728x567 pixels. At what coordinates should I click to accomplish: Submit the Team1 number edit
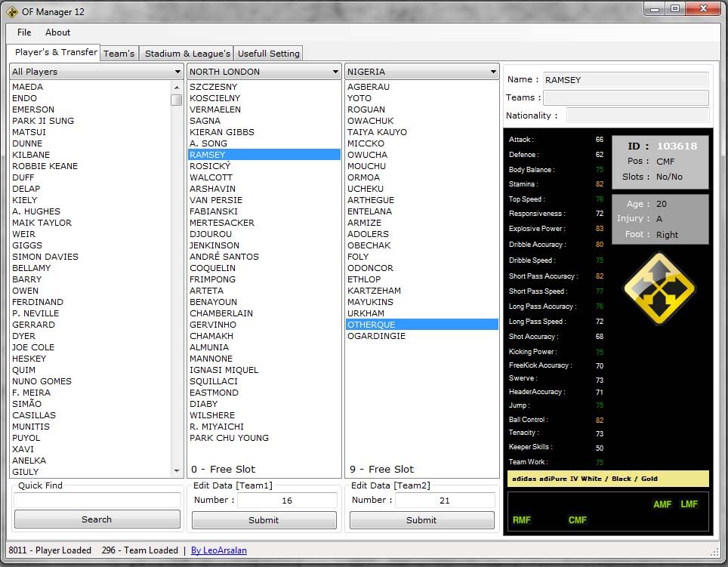point(264,520)
